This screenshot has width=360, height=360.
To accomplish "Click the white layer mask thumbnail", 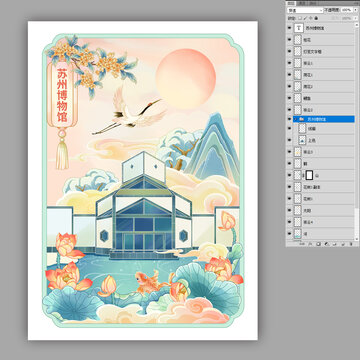I will [309, 175].
